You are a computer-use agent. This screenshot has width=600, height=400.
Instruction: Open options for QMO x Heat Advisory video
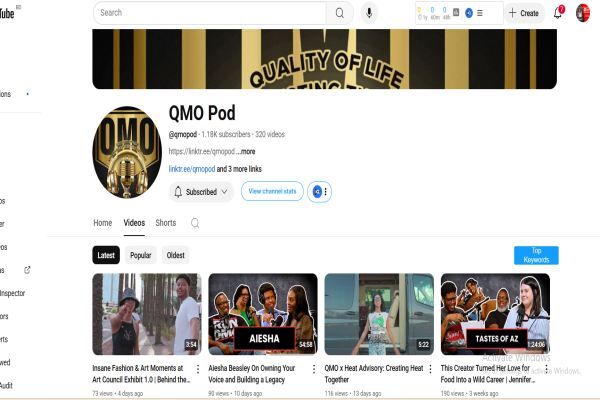coord(430,369)
